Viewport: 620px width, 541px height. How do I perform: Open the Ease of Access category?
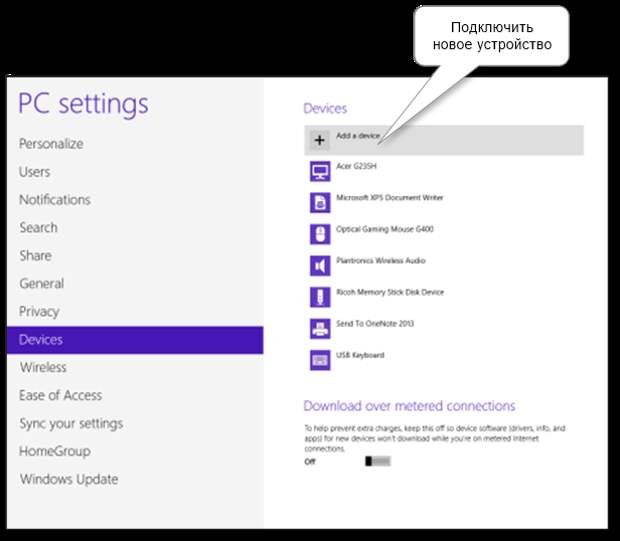click(60, 395)
